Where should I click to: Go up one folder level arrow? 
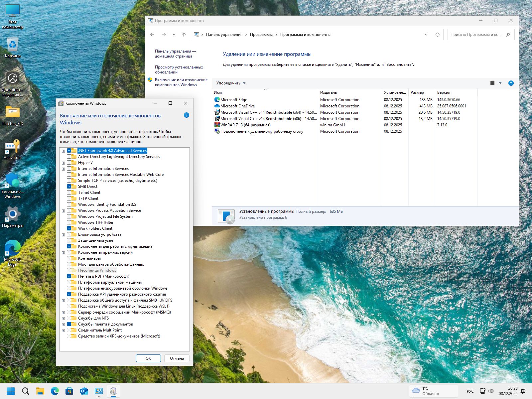[x=184, y=35]
